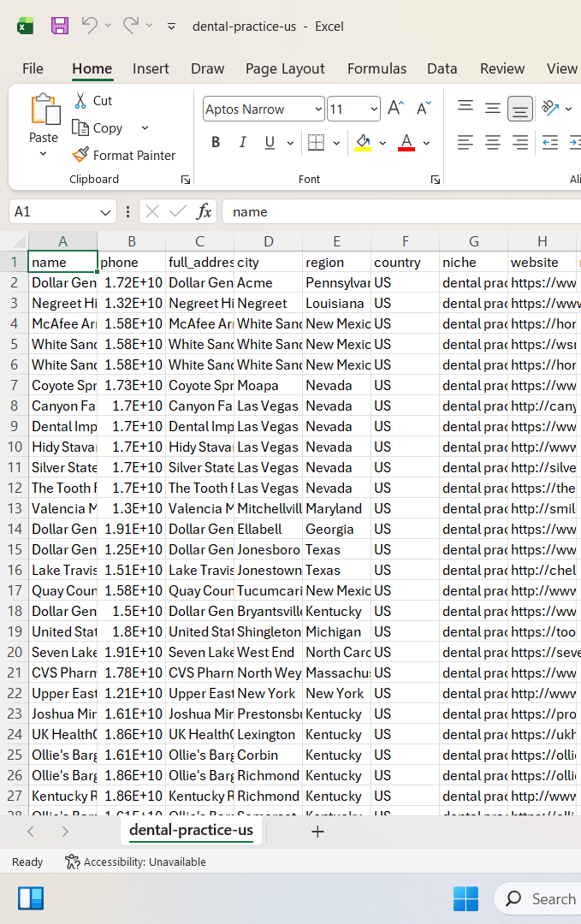The width and height of the screenshot is (581, 924).
Task: Click the Orientation text angle icon
Action: click(x=550, y=108)
